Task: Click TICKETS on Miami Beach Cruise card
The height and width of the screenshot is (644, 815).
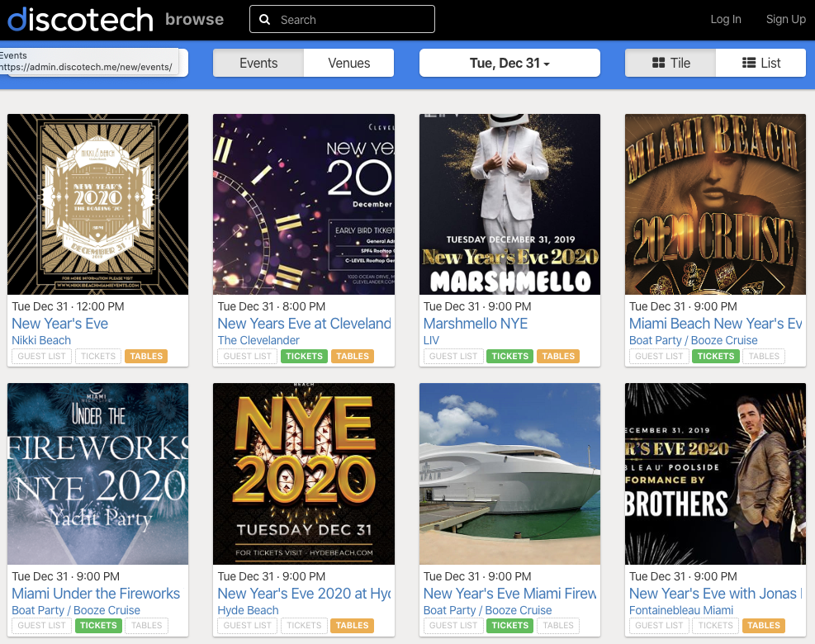Action: (716, 356)
